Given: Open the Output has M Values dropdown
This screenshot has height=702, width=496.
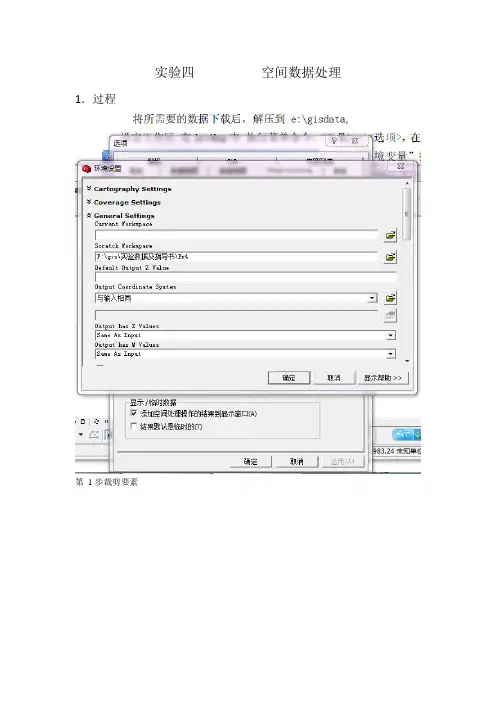Looking at the screenshot, I should point(391,354).
